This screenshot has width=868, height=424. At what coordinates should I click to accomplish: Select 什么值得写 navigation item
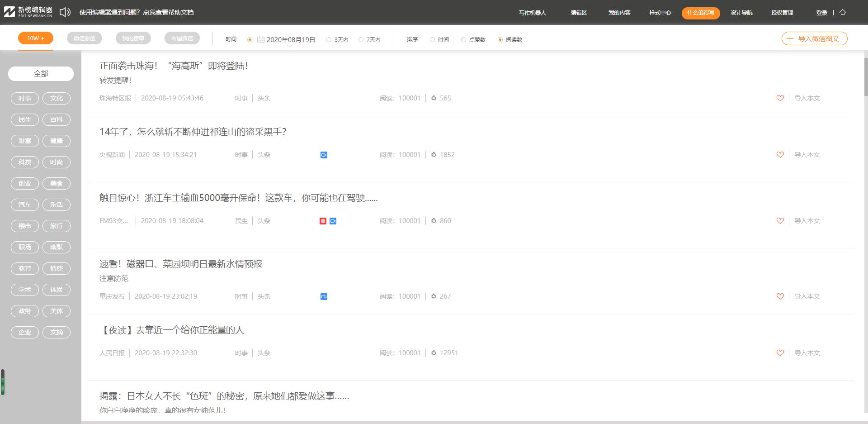point(701,13)
